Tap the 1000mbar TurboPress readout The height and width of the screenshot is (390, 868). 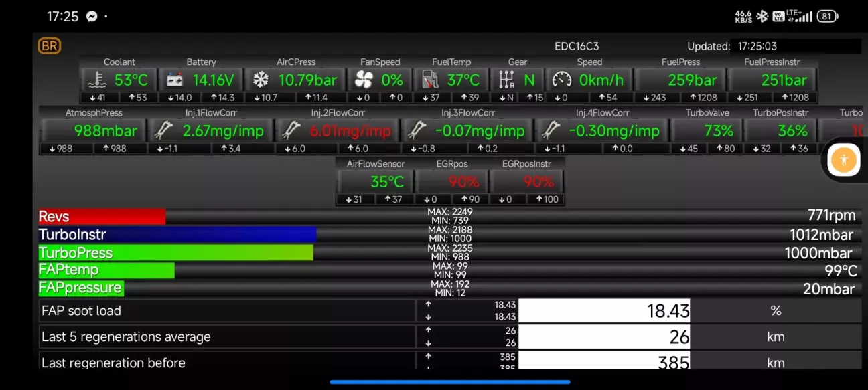818,253
